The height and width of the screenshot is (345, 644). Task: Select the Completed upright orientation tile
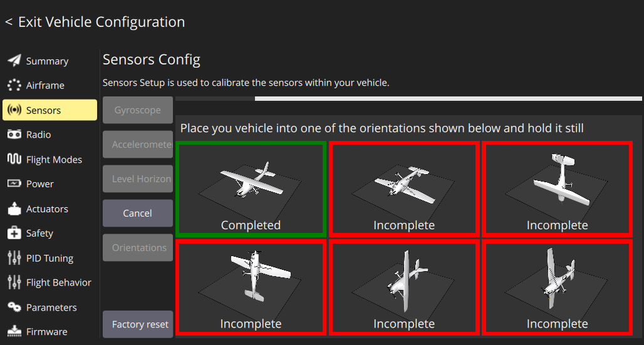251,189
